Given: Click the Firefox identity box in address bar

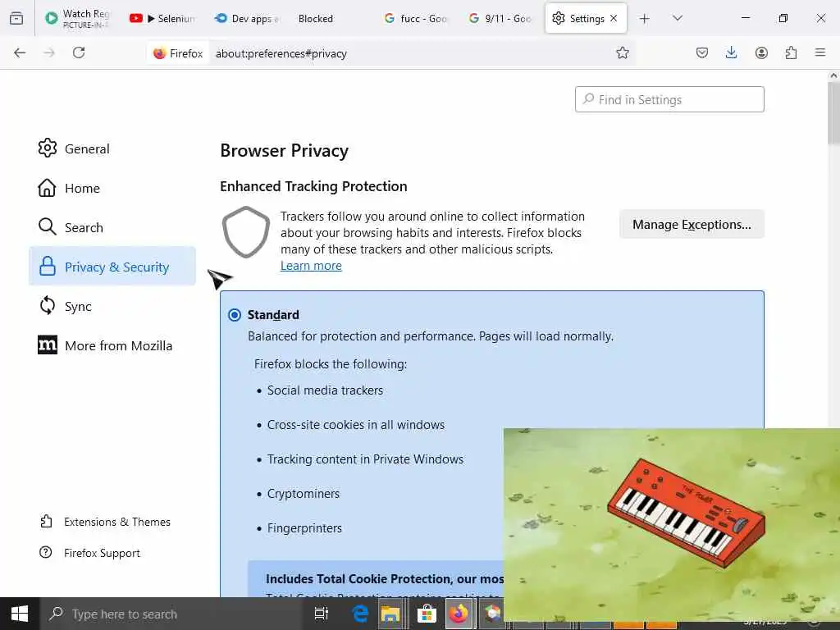Looking at the screenshot, I should (x=178, y=53).
